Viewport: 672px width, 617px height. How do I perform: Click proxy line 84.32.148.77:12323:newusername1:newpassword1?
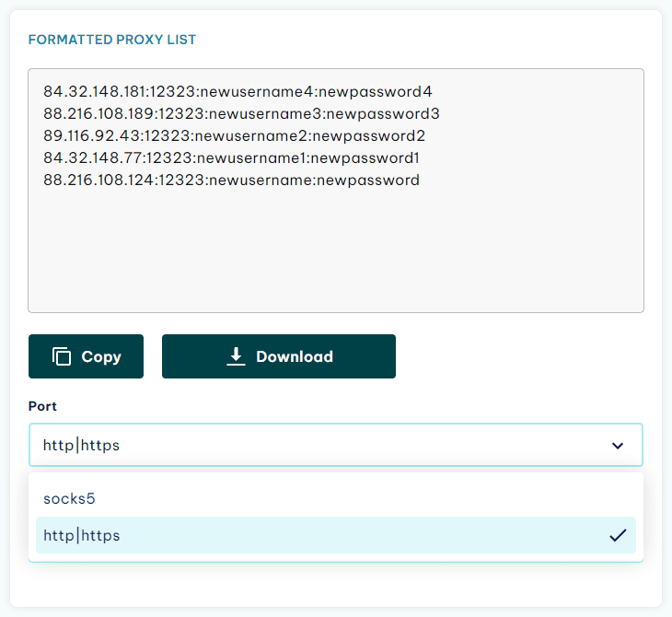(231, 157)
